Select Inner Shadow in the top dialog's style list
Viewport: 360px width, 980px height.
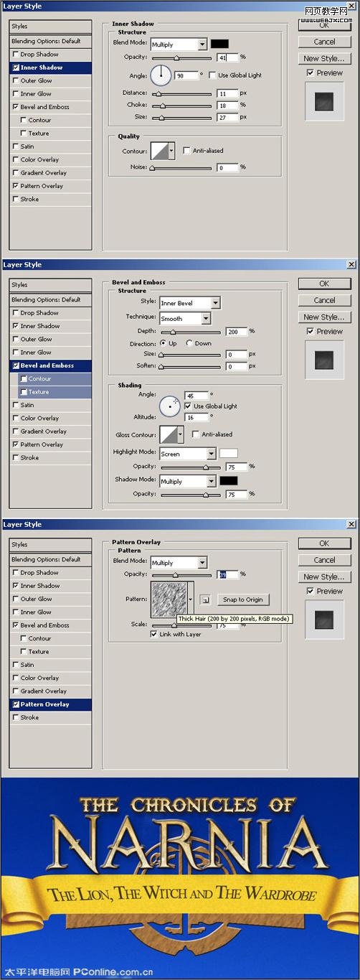(x=51, y=67)
